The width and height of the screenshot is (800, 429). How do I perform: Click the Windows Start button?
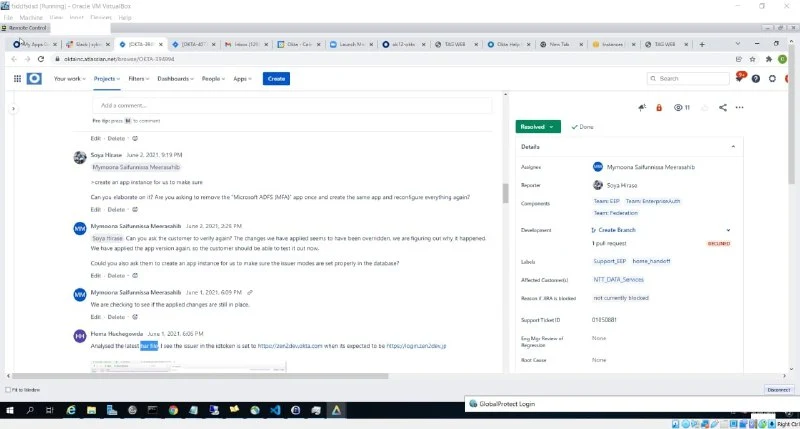[x=10, y=410]
